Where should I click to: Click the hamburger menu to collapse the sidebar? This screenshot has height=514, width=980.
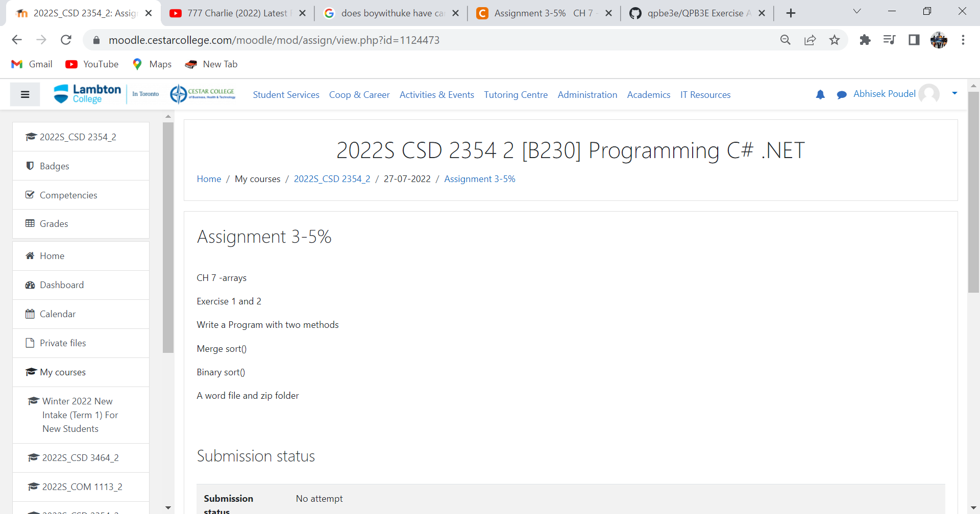[x=24, y=94]
